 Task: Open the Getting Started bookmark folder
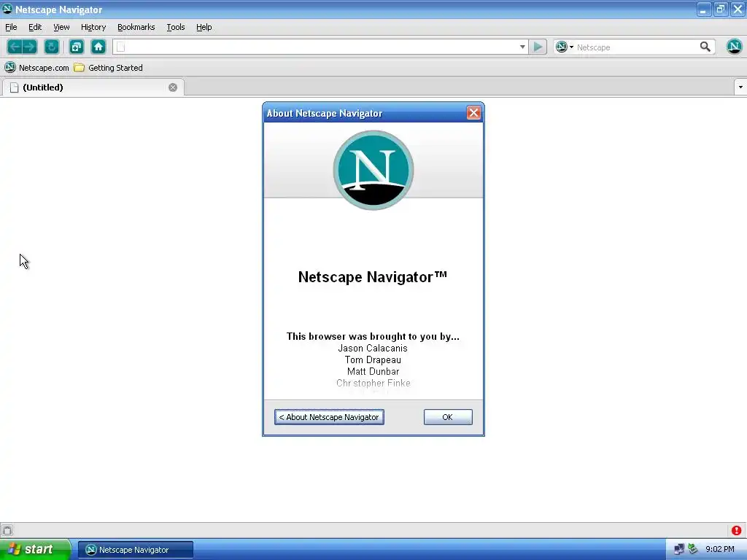coord(109,68)
